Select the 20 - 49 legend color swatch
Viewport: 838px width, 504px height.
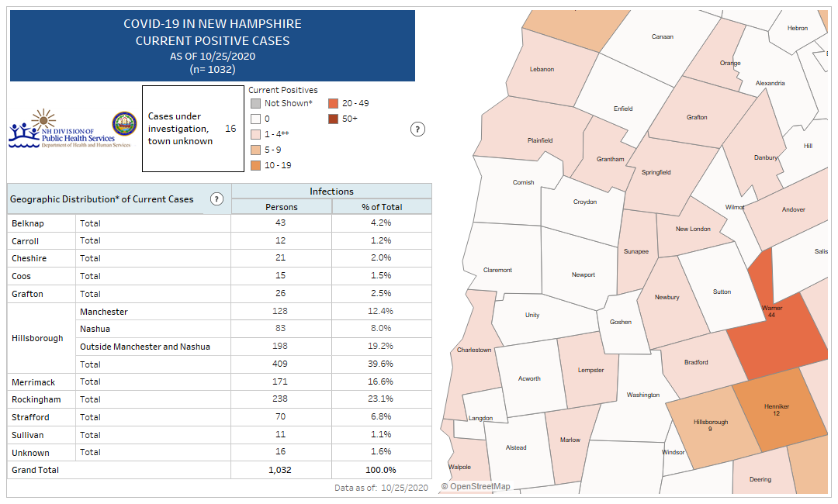(x=332, y=103)
